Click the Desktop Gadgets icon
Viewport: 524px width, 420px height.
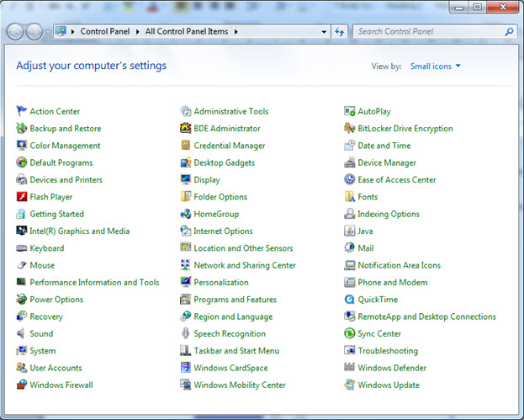click(186, 162)
